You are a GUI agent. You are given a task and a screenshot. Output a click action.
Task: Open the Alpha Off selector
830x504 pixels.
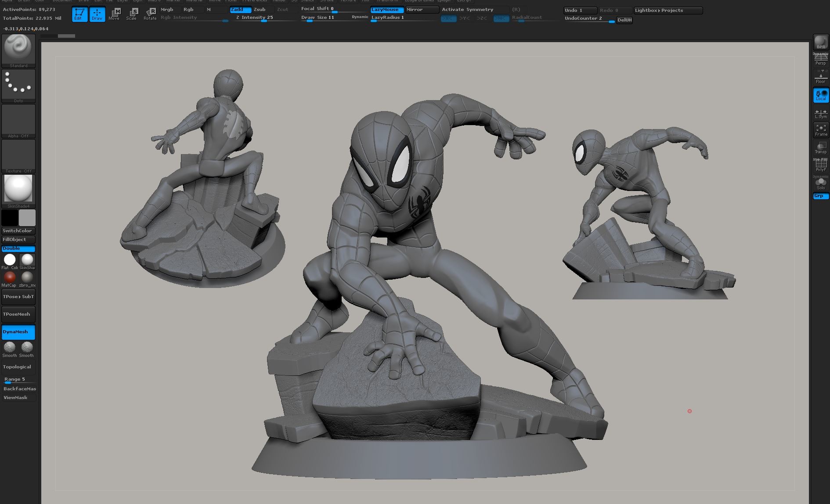(18, 121)
